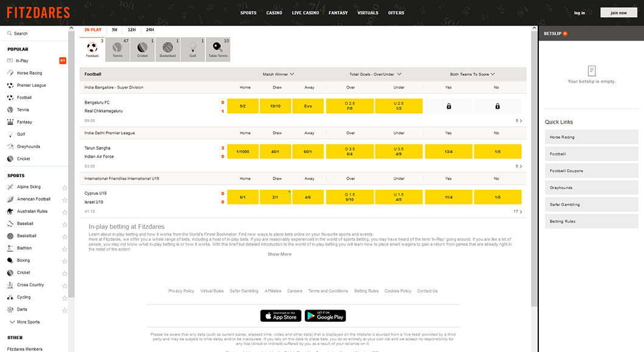Click the locked Yes market padlock
The image size is (644, 352).
tap(448, 106)
